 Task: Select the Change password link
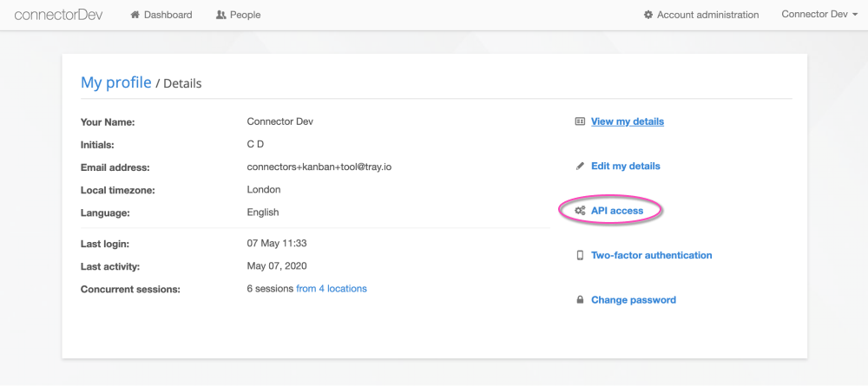[633, 300]
